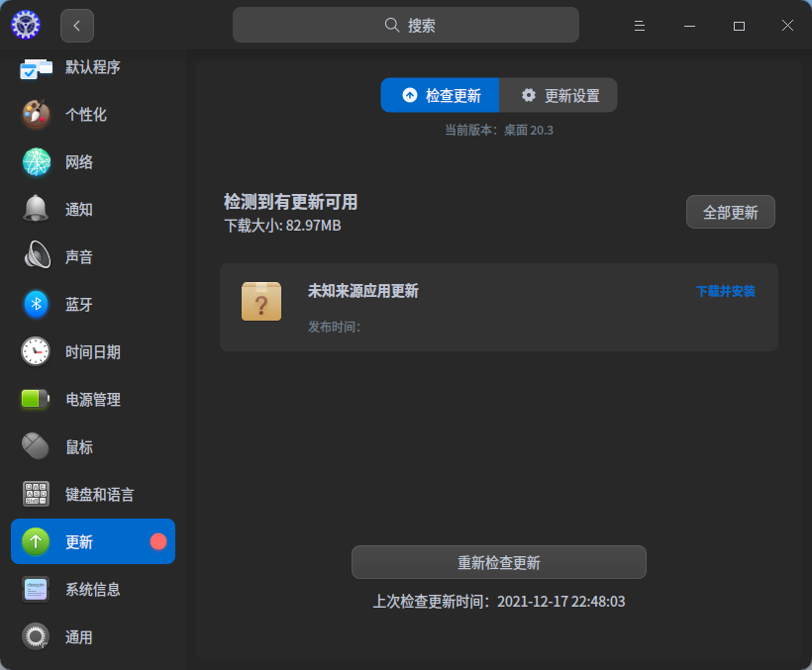Select 时间日期 label in the sidebar

(93, 351)
